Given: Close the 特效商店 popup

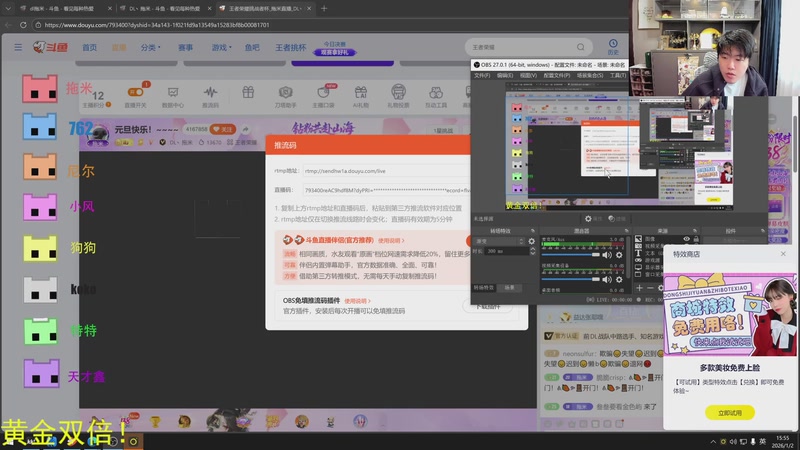Looking at the screenshot, I should [x=783, y=254].
